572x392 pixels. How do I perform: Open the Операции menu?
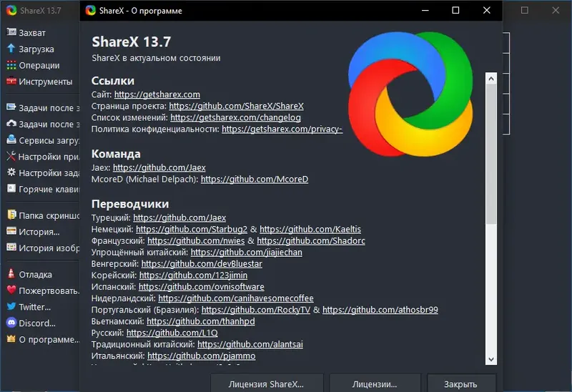click(39, 65)
